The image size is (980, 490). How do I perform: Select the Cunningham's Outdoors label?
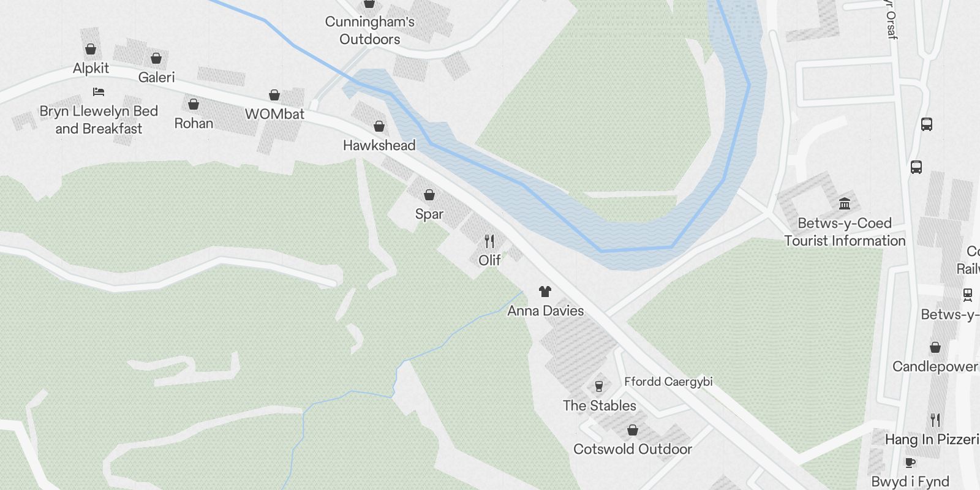coord(369,30)
